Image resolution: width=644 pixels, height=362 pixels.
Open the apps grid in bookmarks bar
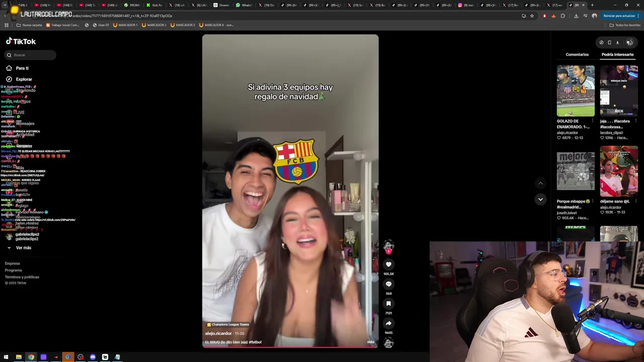pos(7,25)
